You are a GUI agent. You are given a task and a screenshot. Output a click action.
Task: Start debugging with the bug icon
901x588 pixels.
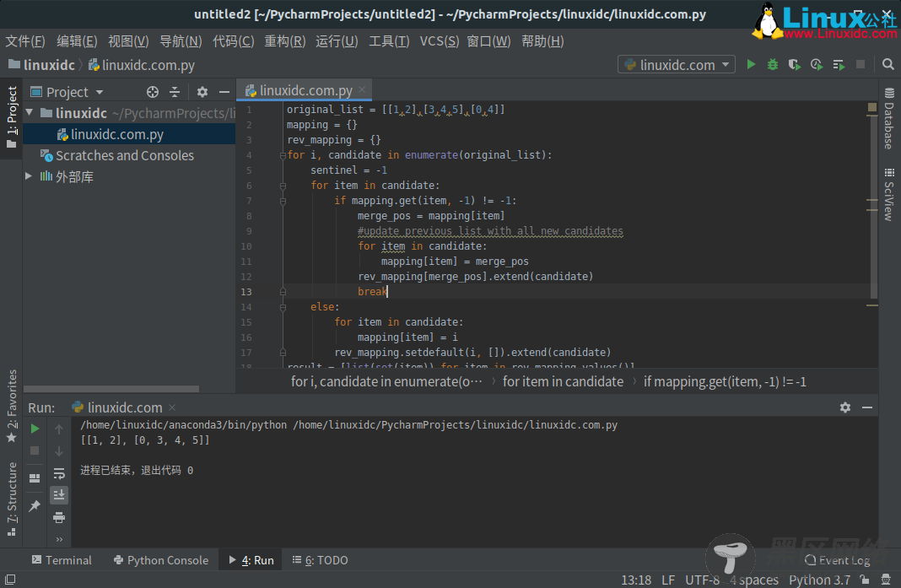coord(772,64)
